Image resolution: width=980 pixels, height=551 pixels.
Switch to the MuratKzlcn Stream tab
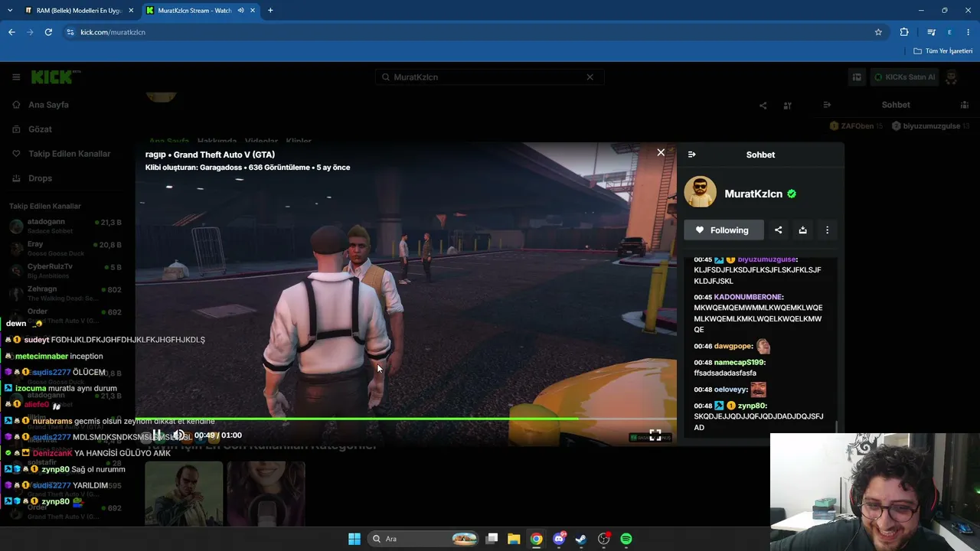click(201, 11)
